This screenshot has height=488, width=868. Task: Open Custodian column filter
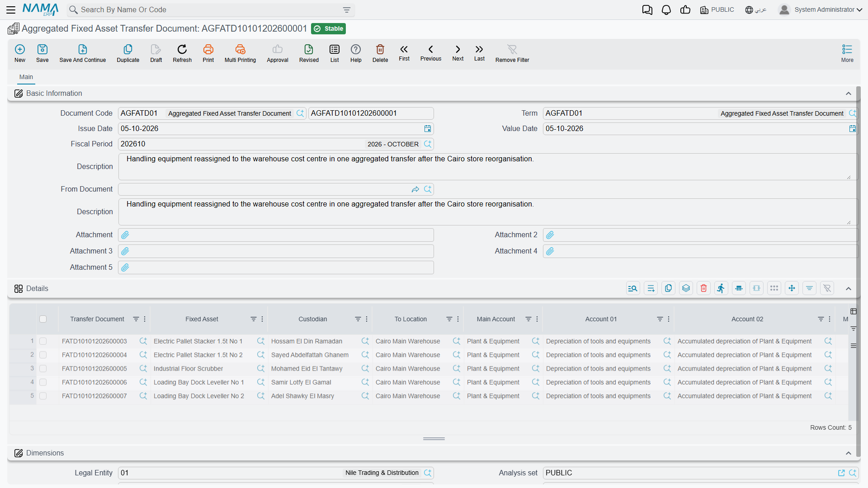(x=358, y=319)
